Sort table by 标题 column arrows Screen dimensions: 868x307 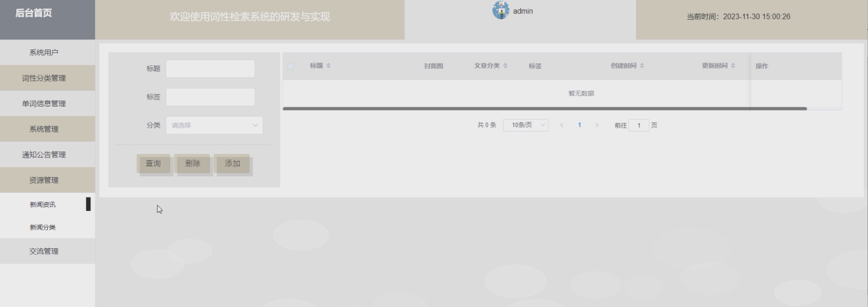click(328, 66)
